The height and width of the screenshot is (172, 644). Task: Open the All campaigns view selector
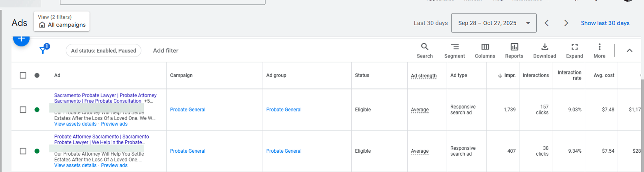click(x=62, y=21)
